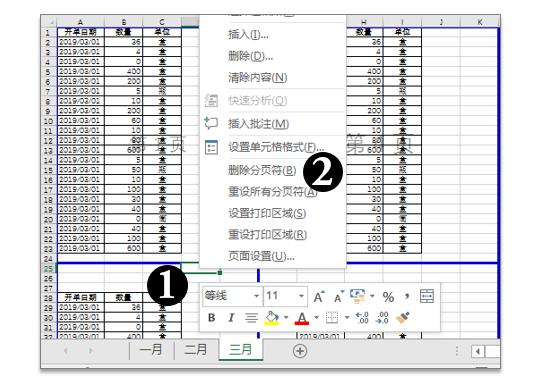
Task: Apply comma style number format
Action: point(407,296)
